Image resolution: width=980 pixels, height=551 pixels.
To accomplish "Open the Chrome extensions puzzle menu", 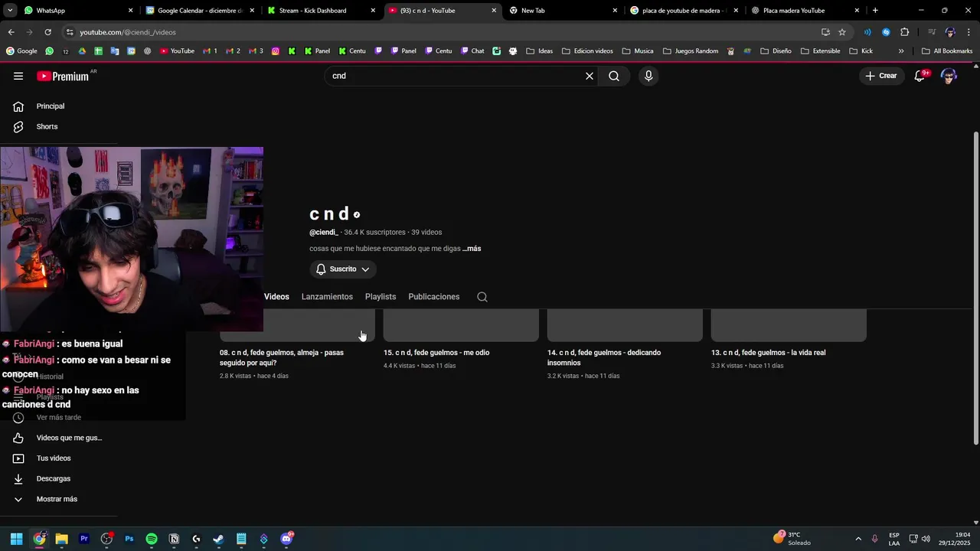I will pyautogui.click(x=905, y=32).
